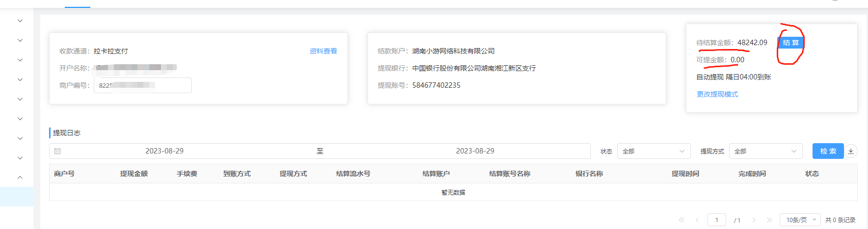Viewport: 868px width, 229px height.
Task: Select the highlighted item in the left sidebar
Action: (x=17, y=197)
